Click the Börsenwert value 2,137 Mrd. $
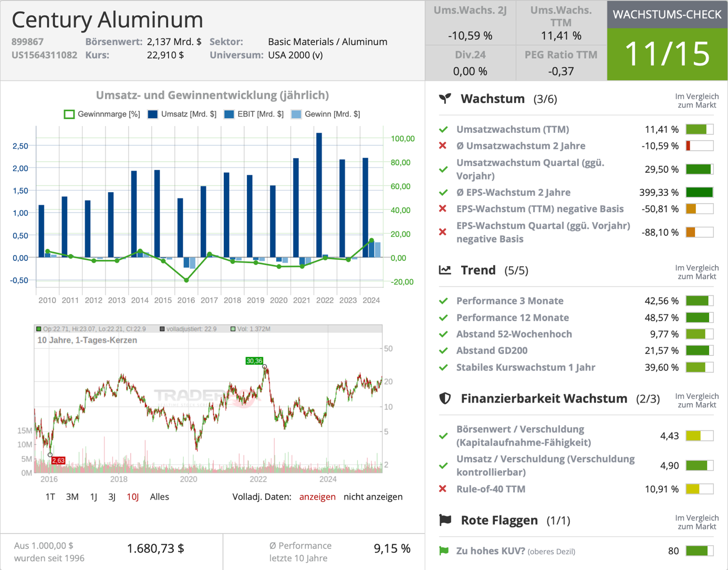 coord(174,41)
